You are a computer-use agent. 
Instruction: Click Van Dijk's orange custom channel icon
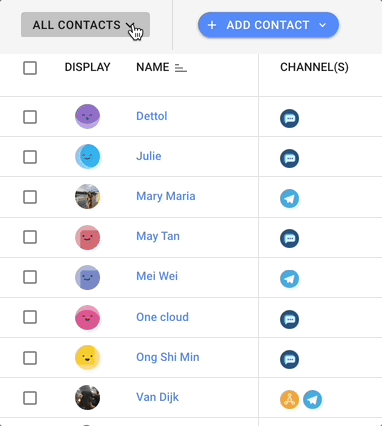tap(289, 399)
